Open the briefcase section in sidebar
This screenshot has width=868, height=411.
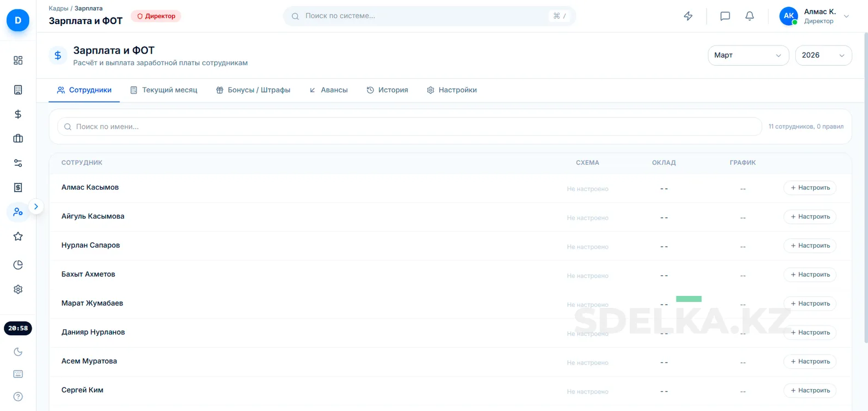pyautogui.click(x=18, y=139)
